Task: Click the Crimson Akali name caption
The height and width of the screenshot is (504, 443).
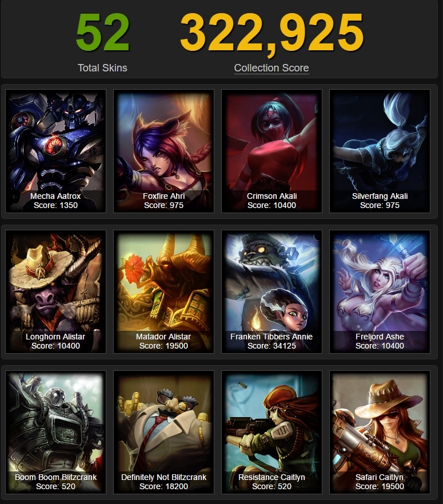Action: 272,196
